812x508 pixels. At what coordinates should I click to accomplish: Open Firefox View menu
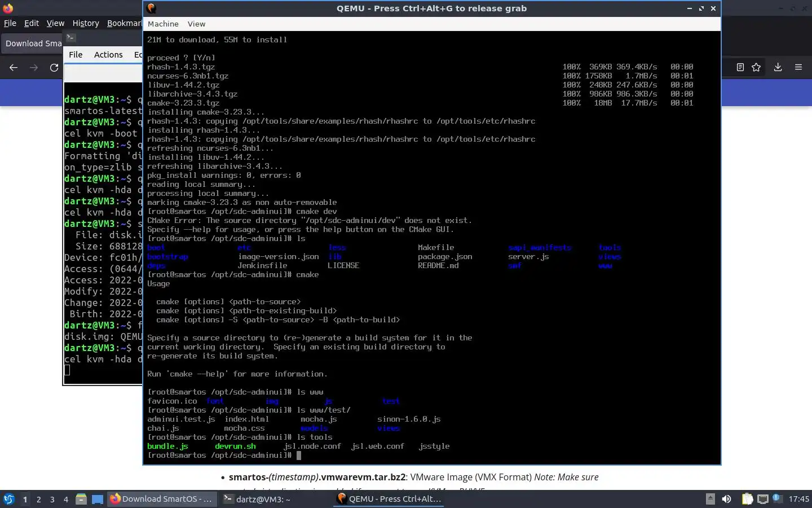(55, 23)
